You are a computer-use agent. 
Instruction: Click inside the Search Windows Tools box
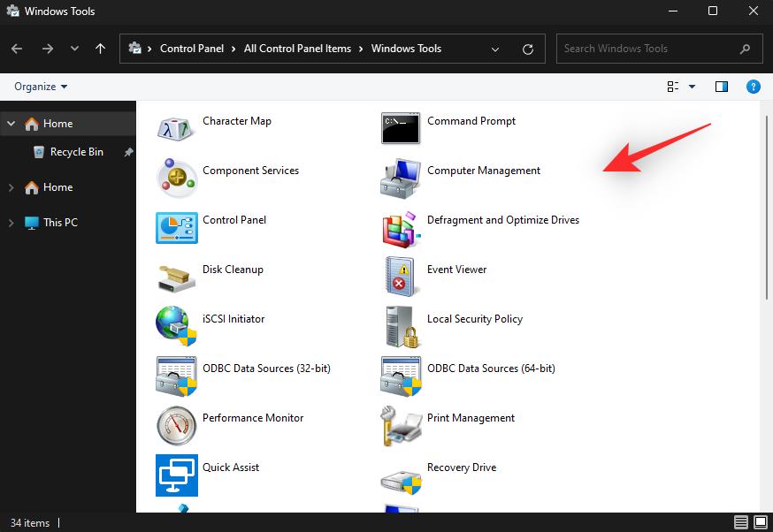[x=646, y=49]
